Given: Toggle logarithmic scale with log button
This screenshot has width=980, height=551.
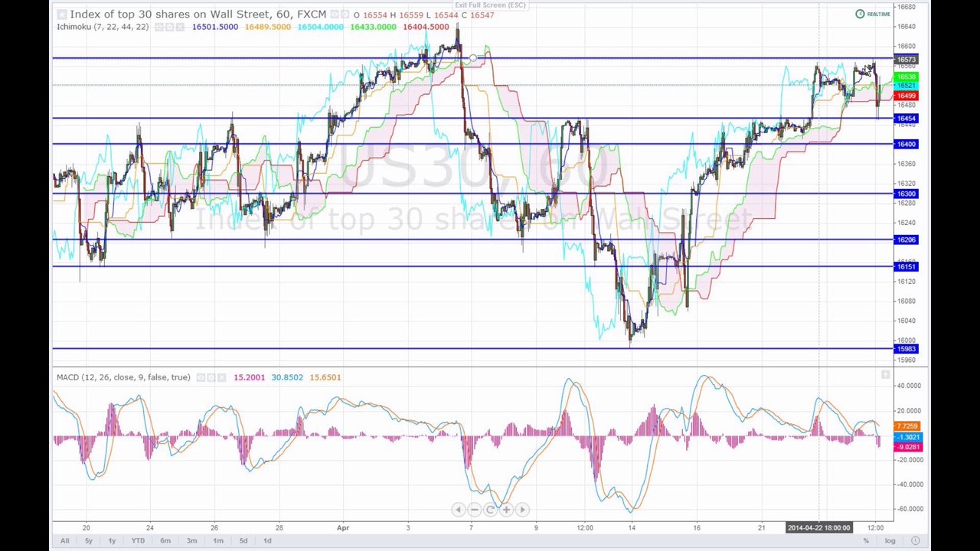Looking at the screenshot, I should (x=890, y=541).
